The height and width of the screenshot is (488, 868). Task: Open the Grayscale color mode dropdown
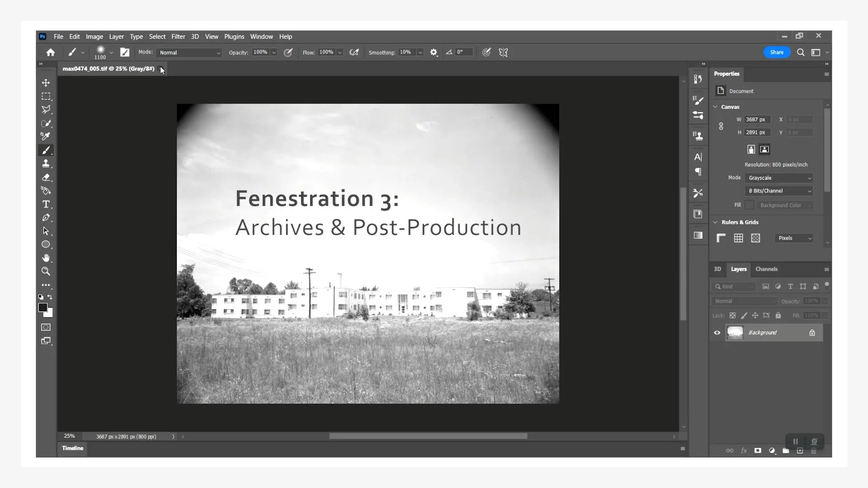point(779,178)
